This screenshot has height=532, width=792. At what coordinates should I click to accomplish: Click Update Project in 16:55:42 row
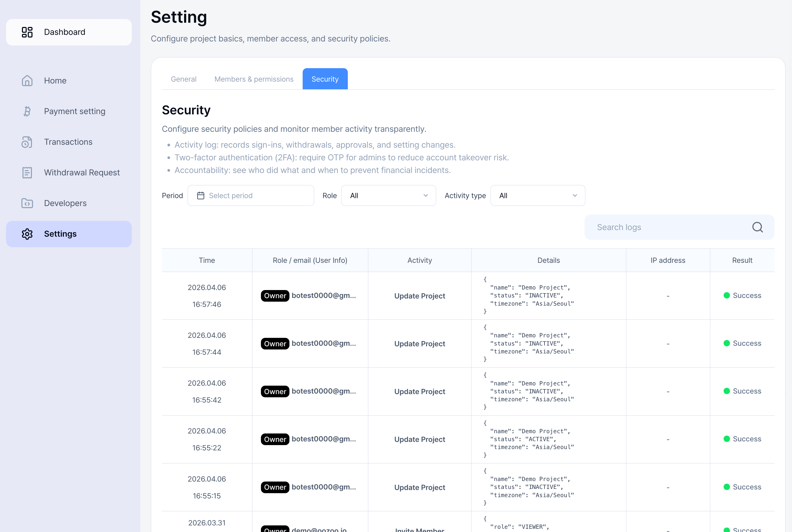420,391
